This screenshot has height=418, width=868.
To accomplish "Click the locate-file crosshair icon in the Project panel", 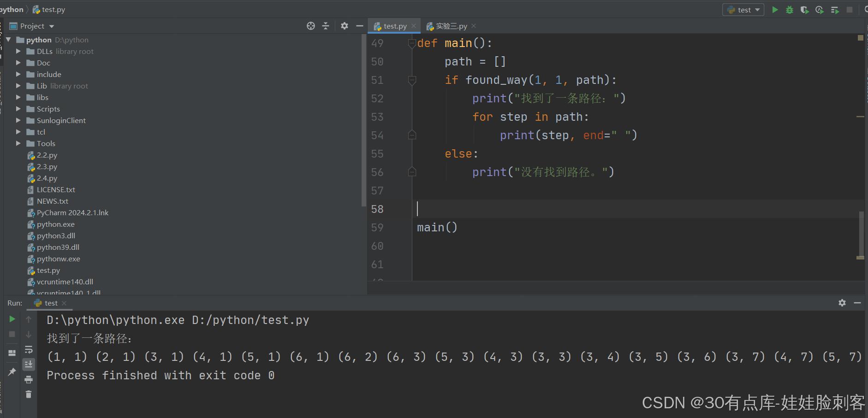I will 311,26.
